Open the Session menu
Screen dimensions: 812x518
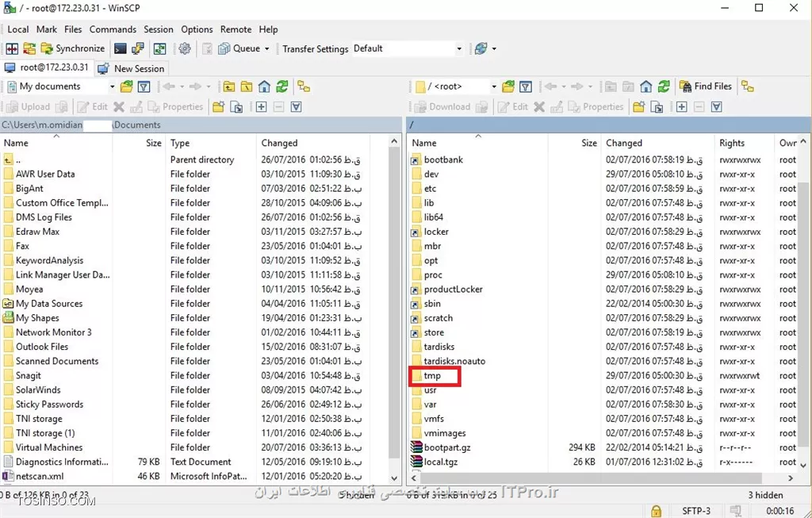click(x=159, y=29)
